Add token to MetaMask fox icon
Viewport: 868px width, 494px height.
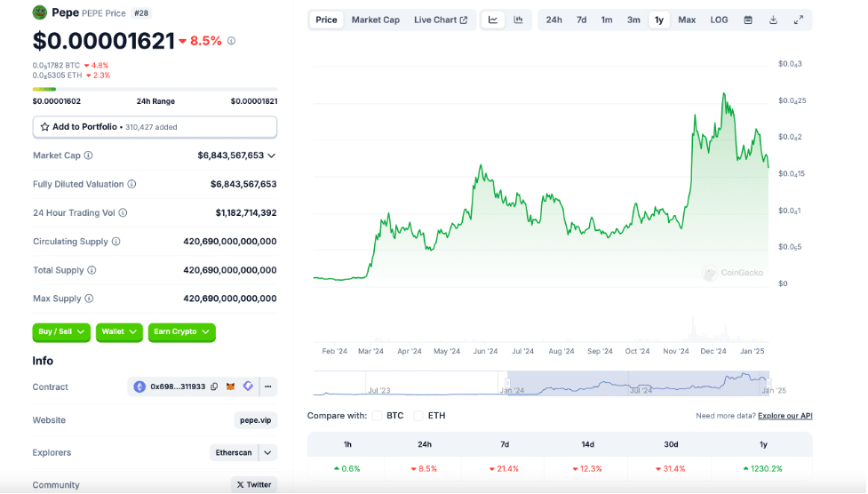231,386
